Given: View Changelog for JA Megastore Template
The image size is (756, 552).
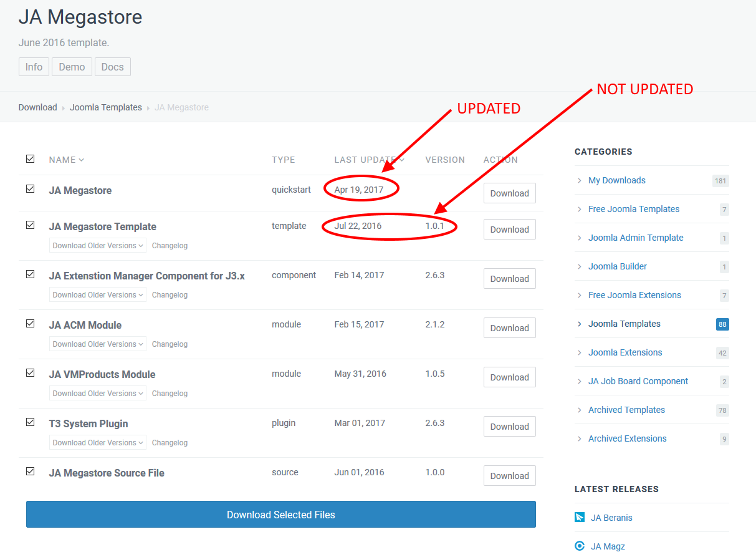Looking at the screenshot, I should pos(170,246).
